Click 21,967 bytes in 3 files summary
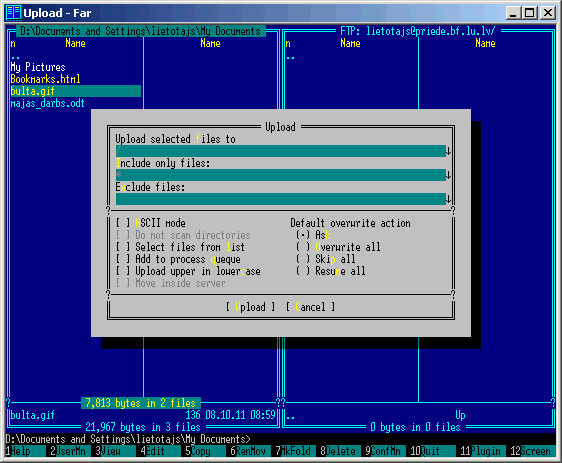 [x=143, y=427]
